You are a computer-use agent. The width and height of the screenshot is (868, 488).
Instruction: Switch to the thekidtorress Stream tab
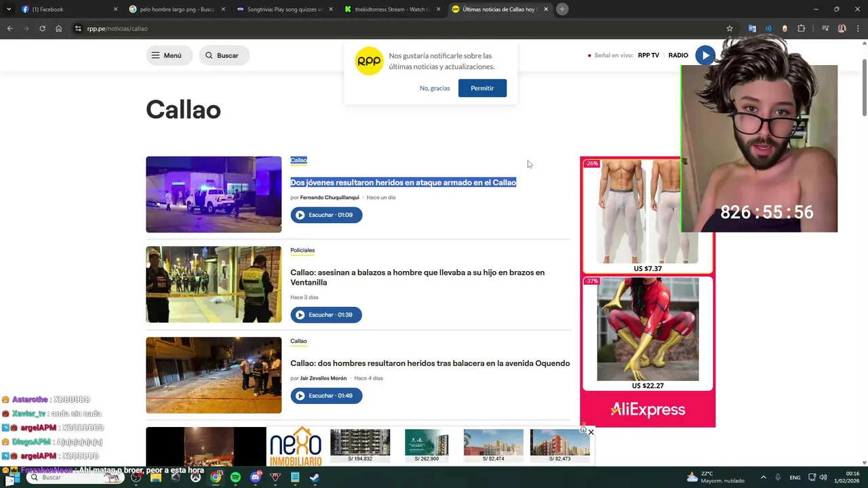coord(393,9)
